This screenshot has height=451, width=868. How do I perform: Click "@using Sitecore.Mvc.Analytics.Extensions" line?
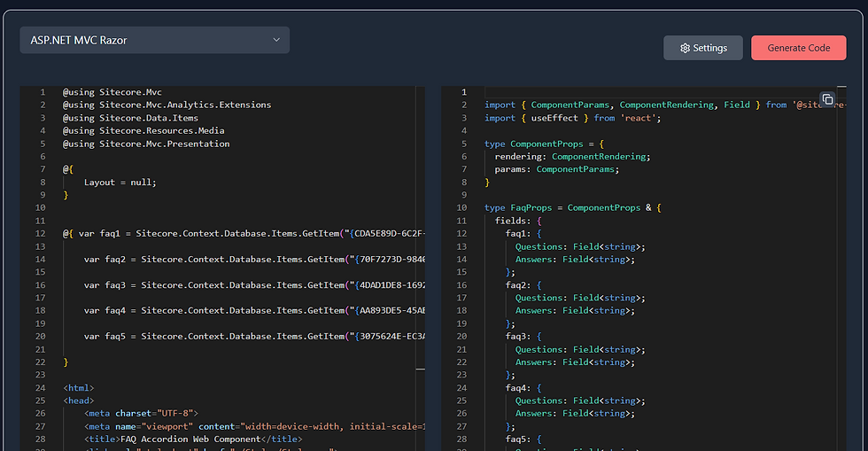click(167, 105)
